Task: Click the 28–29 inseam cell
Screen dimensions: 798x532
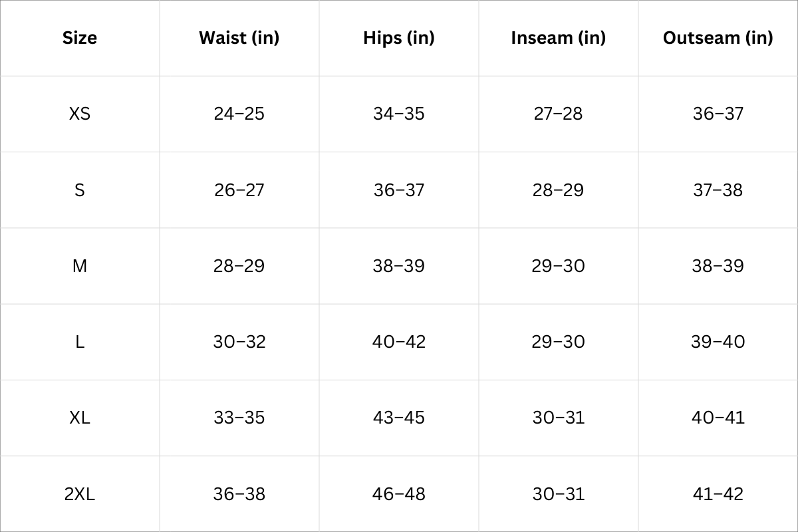Action: point(558,190)
